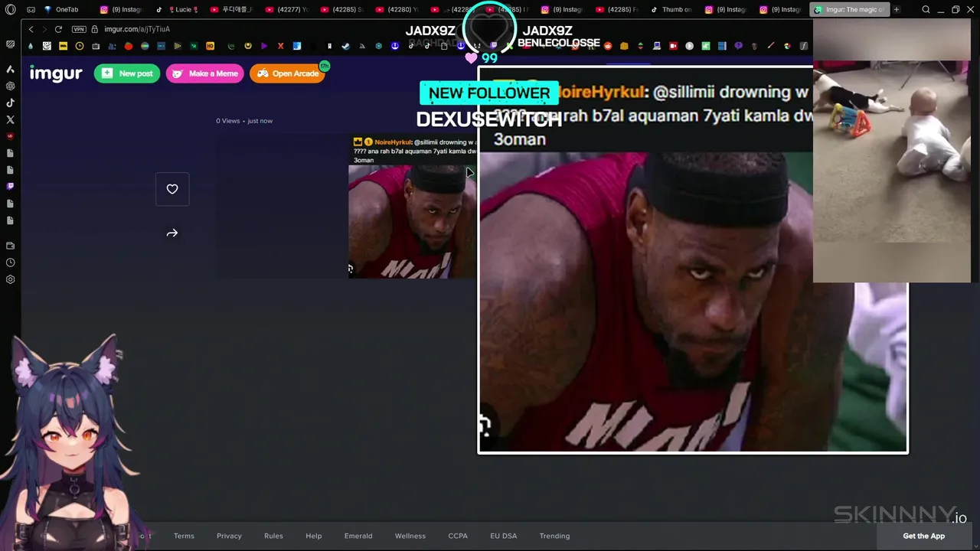The width and height of the screenshot is (980, 551).
Task: Open the CCPA footer link
Action: [x=458, y=536]
